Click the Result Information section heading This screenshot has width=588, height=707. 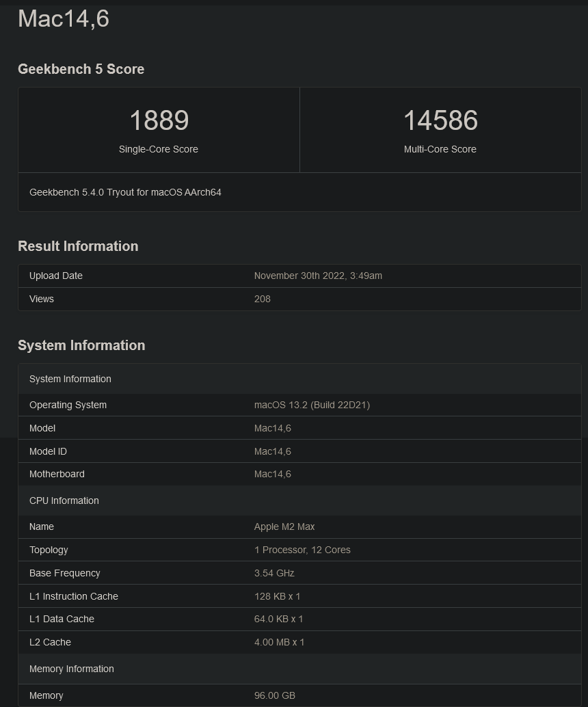pos(78,246)
